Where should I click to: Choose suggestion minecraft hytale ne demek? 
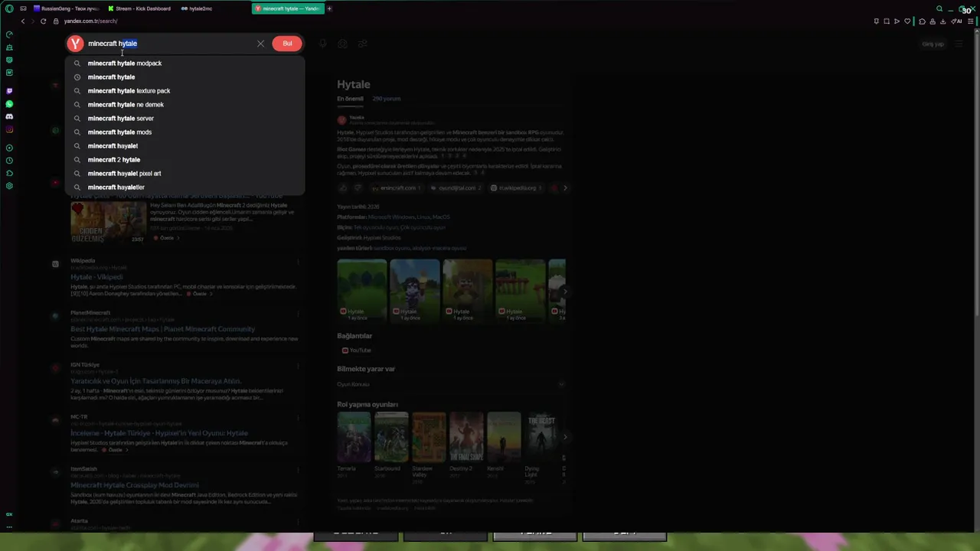(184, 105)
